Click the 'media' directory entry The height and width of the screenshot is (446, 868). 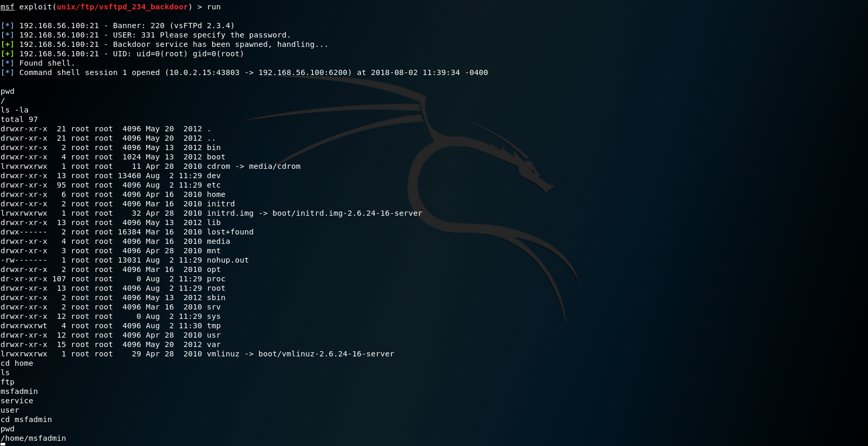coord(218,241)
